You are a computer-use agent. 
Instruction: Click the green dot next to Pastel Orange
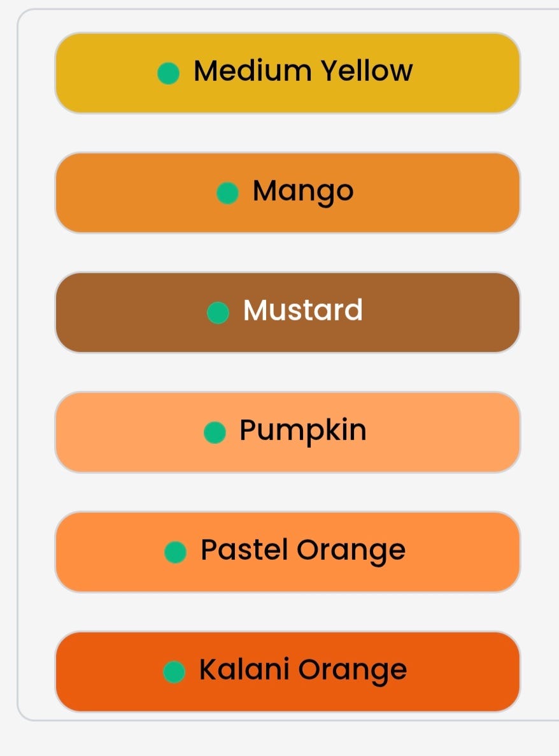(175, 552)
